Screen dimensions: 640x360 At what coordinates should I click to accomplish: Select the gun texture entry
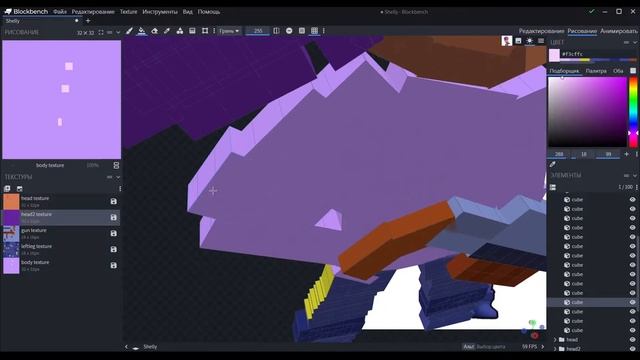(x=61, y=233)
